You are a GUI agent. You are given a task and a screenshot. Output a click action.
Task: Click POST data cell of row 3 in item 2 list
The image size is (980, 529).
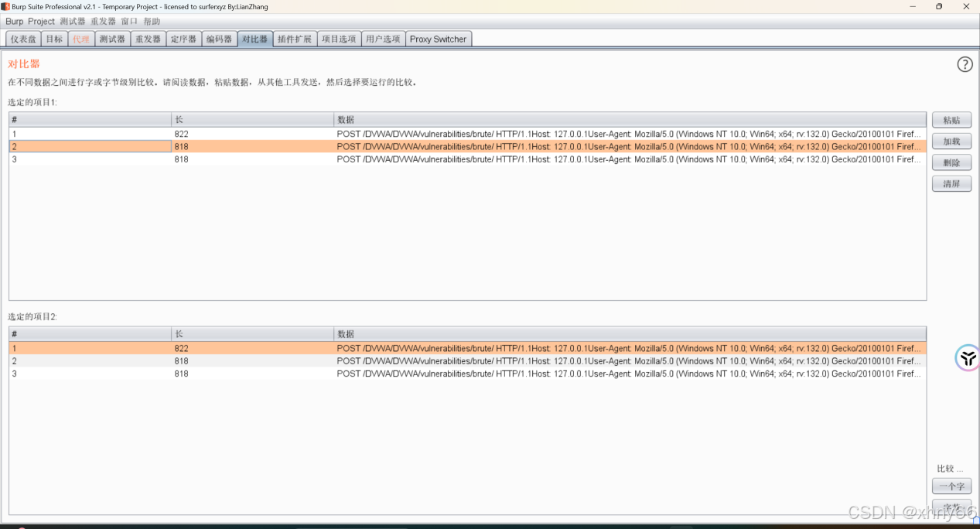tap(630, 374)
